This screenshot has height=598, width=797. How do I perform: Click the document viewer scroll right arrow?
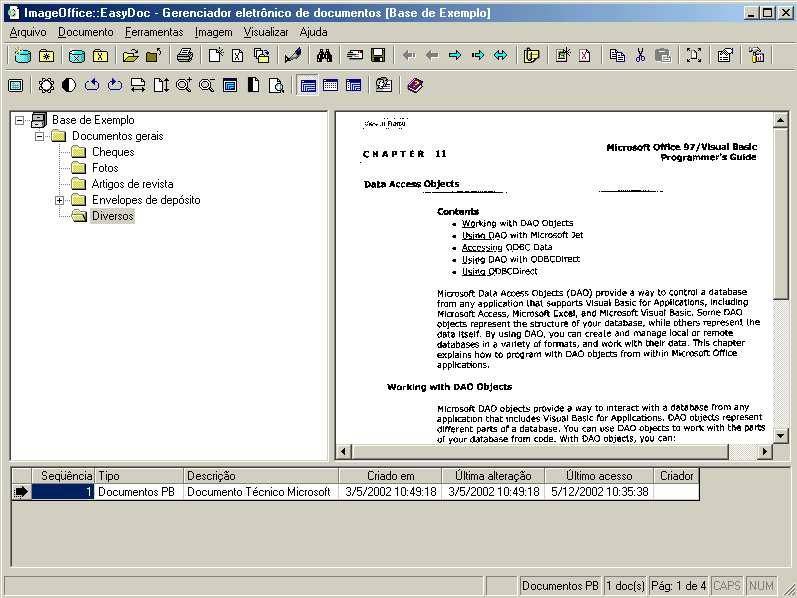point(764,451)
